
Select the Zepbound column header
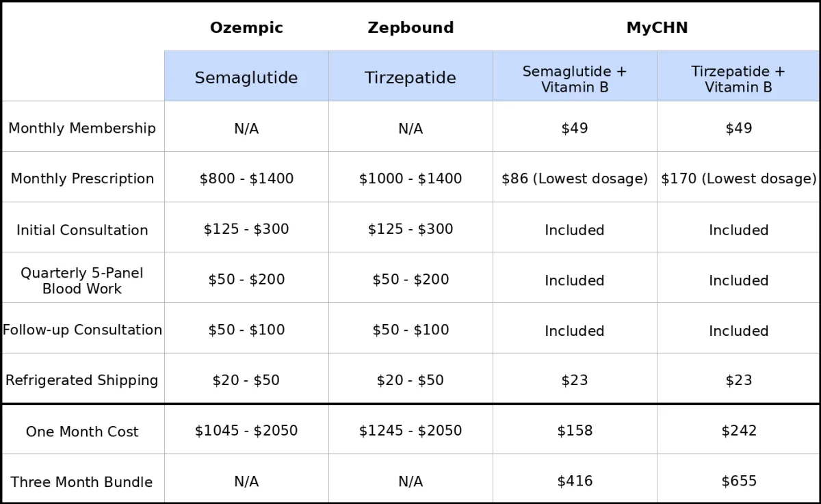tap(410, 28)
